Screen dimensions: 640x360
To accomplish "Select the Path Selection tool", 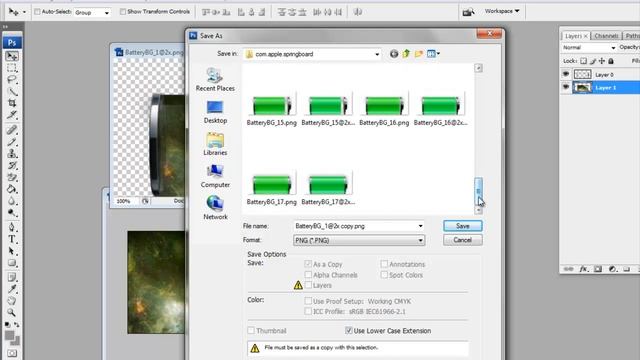I will coord(12,251).
